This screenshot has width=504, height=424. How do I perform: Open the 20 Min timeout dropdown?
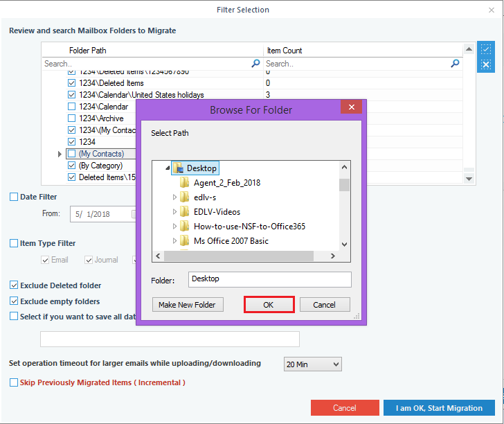pos(312,364)
